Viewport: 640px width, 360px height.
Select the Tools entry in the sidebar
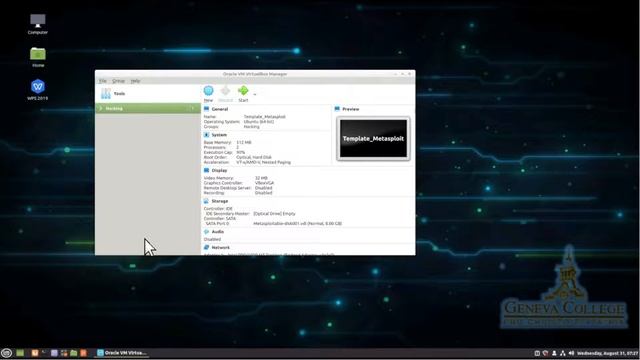click(x=148, y=93)
